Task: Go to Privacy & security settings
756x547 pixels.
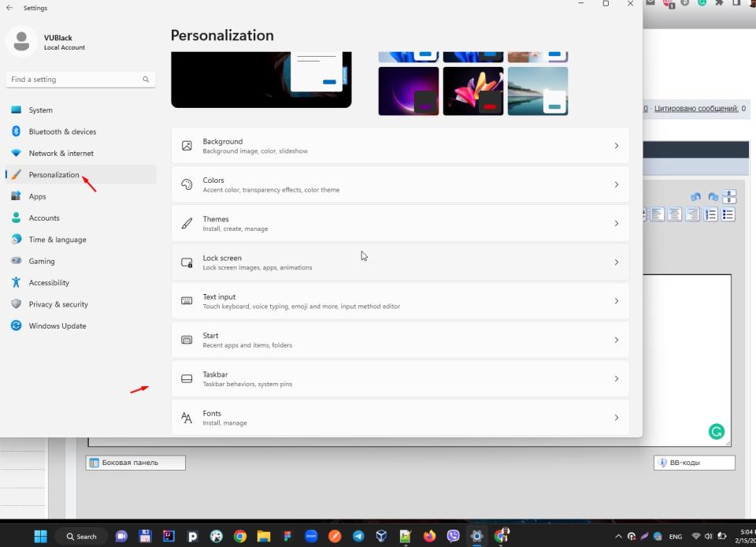Action: tap(58, 304)
